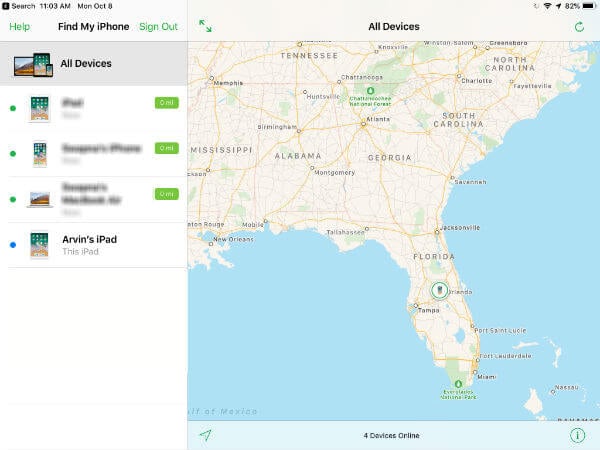Tap the 0 mi badge for first iPad
Viewport: 600px width, 450px height.
click(x=166, y=103)
